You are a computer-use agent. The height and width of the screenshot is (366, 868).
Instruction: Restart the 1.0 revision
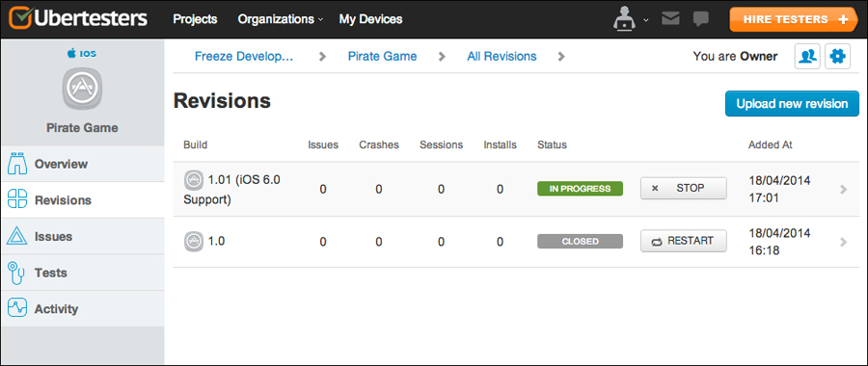tap(683, 241)
